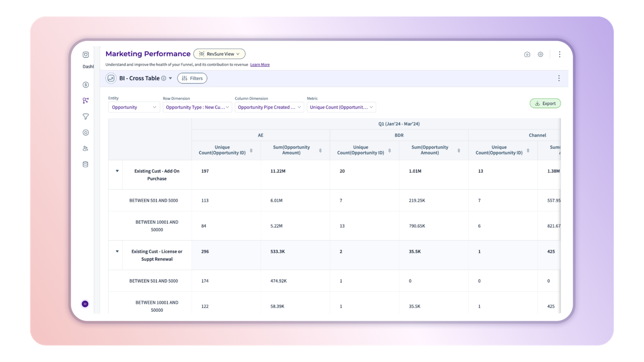Click Existing Cust - License or Suppt Renewal label
The height and width of the screenshot is (362, 644).
pos(157,255)
